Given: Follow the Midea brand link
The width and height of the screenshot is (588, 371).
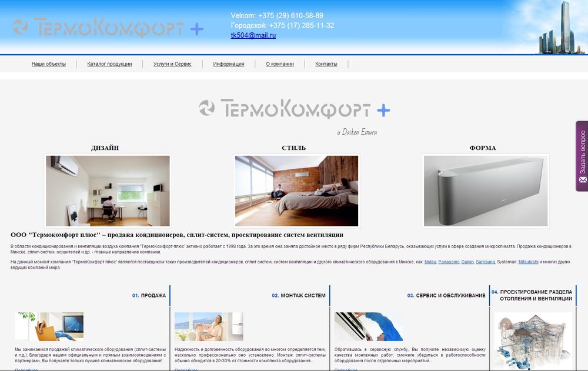Looking at the screenshot, I should (430, 262).
